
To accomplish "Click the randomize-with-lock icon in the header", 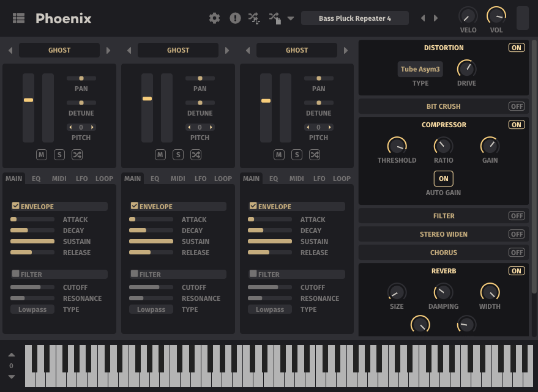I will [275, 18].
